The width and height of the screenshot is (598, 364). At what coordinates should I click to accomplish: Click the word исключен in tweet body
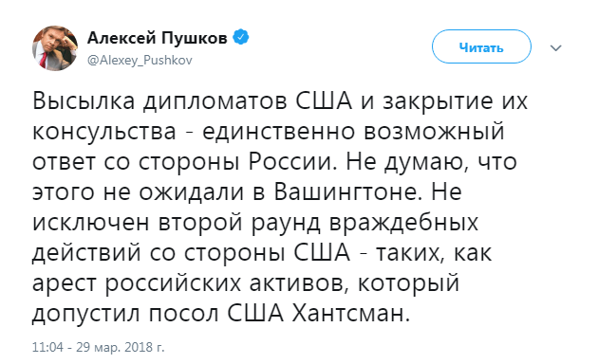(91, 223)
